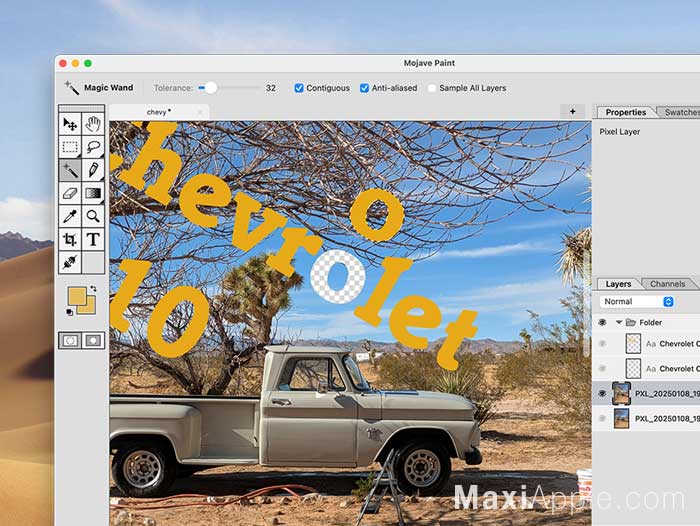Uncheck the Contiguous checkbox

coord(299,88)
